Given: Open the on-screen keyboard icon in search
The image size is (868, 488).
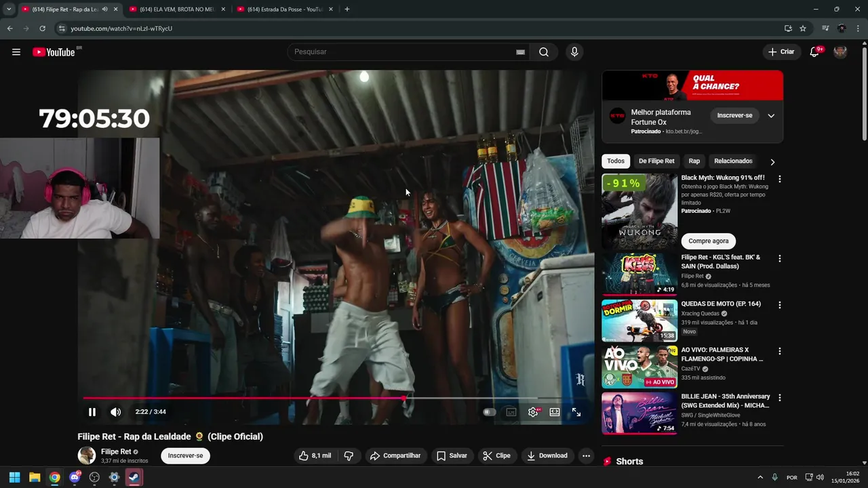Looking at the screenshot, I should tap(520, 52).
